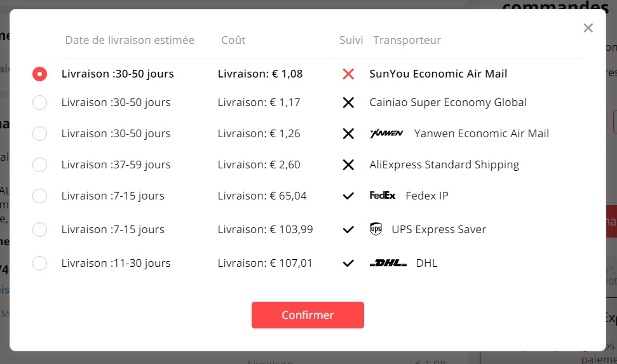This screenshot has height=364, width=617.
Task: Select the Fedex IP shipping radio button
Action: point(40,196)
